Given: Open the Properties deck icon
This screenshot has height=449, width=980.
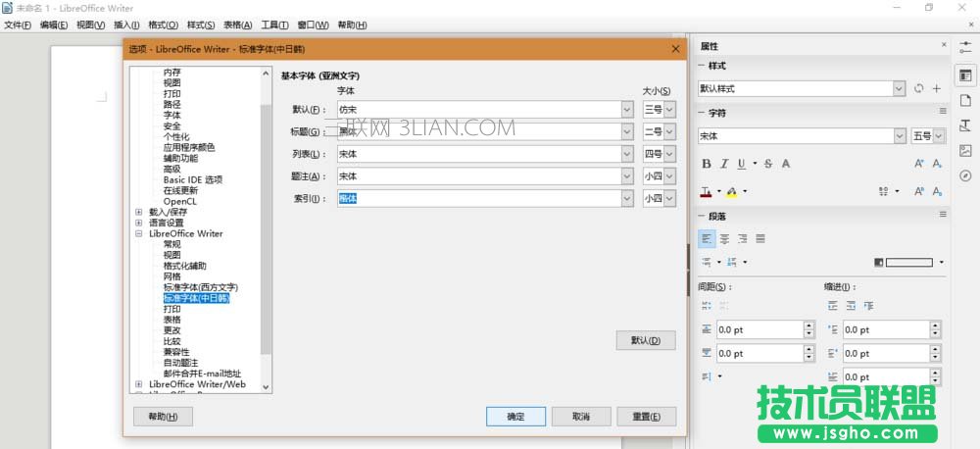Looking at the screenshot, I should (x=965, y=75).
